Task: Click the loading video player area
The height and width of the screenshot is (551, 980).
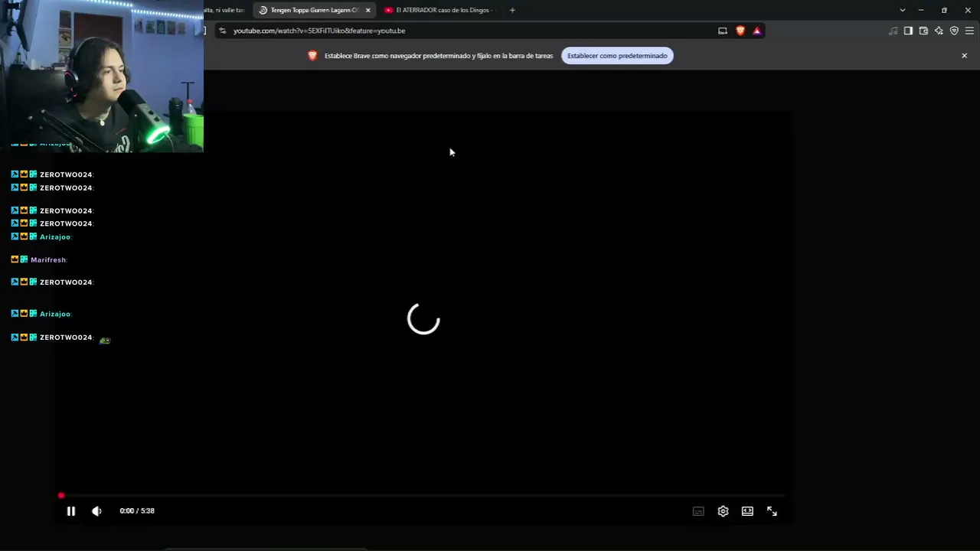Action: [x=423, y=319]
